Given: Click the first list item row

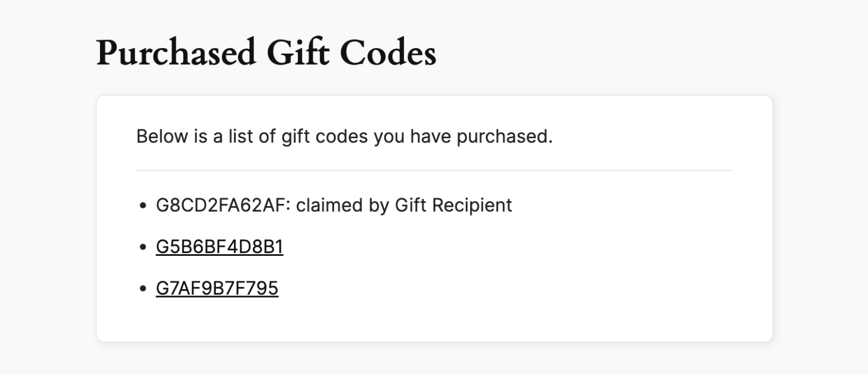Looking at the screenshot, I should click(x=333, y=206).
